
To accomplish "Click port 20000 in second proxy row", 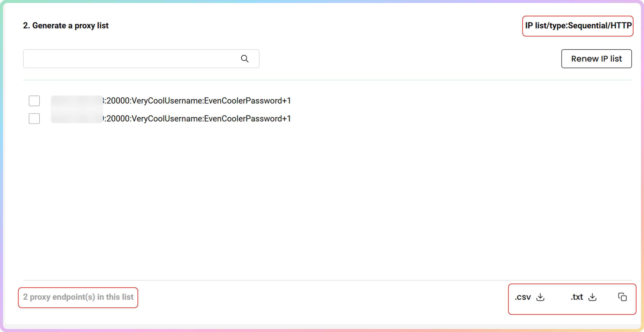I will pos(118,119).
